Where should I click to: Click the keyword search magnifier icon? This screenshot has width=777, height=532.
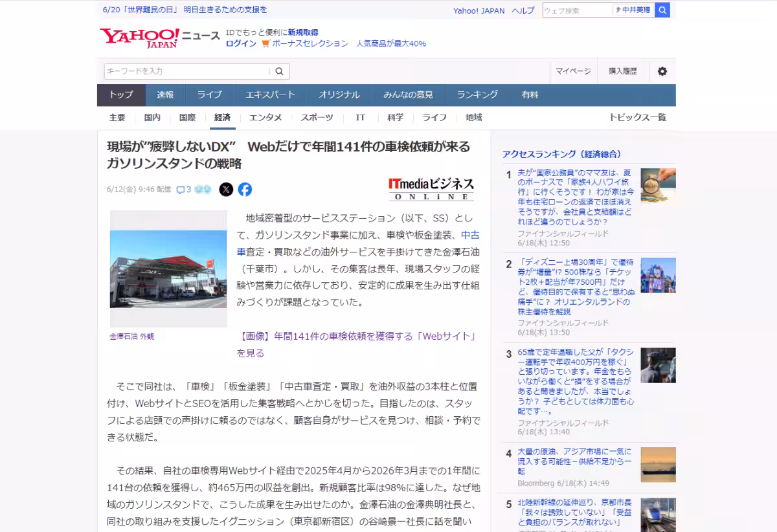point(280,71)
